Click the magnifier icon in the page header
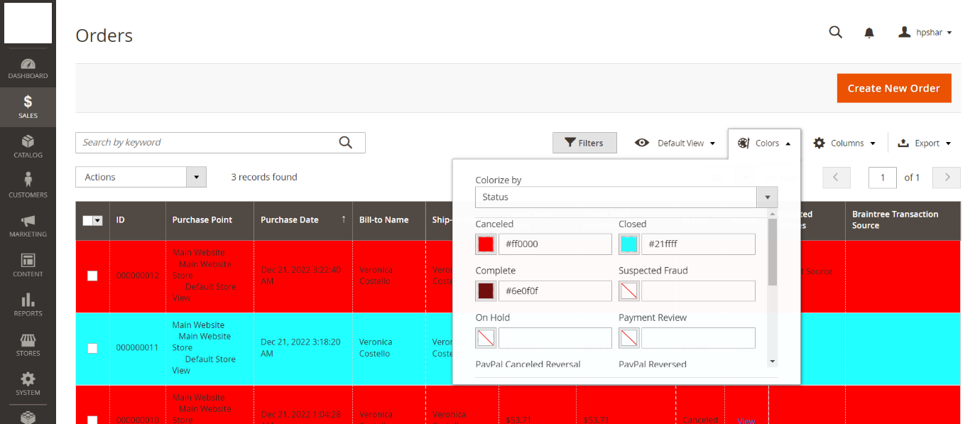Image resolution: width=980 pixels, height=424 pixels. pos(836,32)
